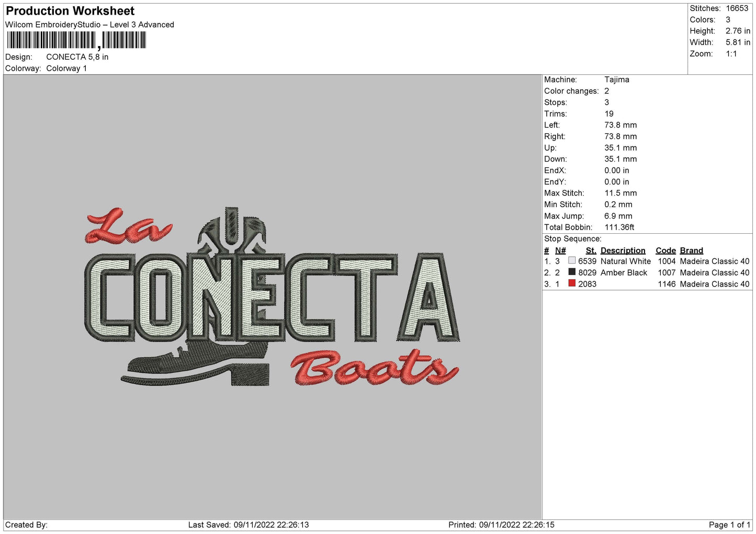Click the N# column header

560,251
